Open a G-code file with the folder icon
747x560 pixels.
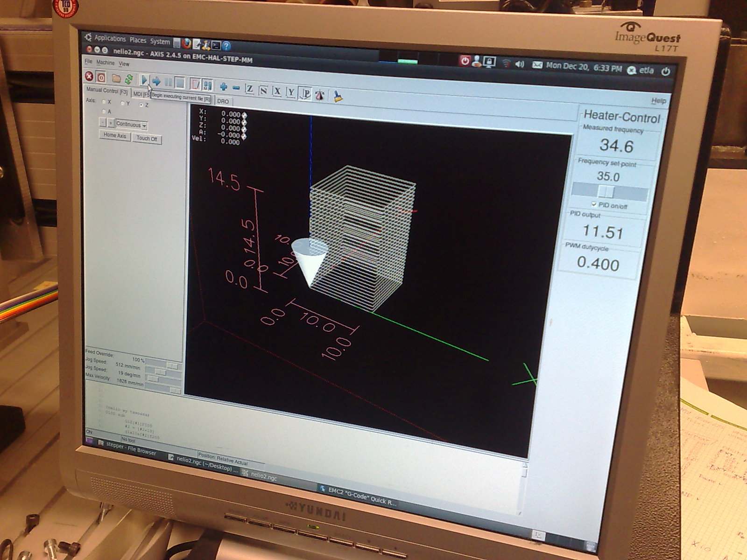click(x=116, y=79)
